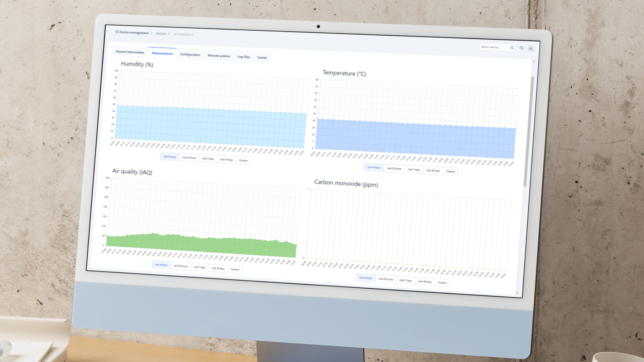
Task: Click the search magnifier icon
Action: coord(512,48)
